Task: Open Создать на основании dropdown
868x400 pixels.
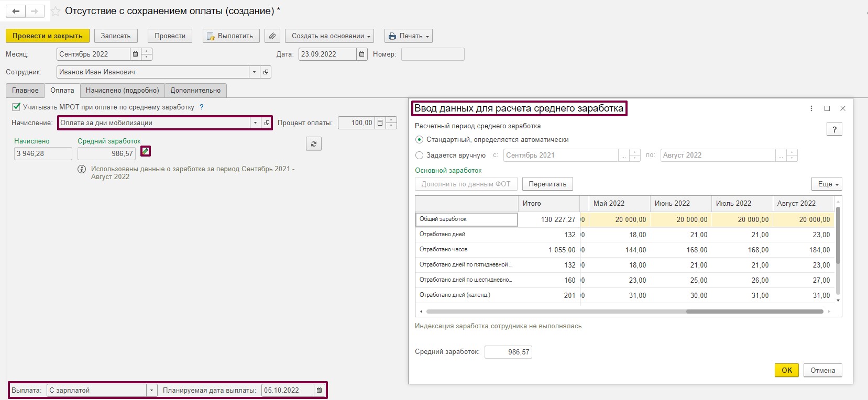Action: coord(329,36)
